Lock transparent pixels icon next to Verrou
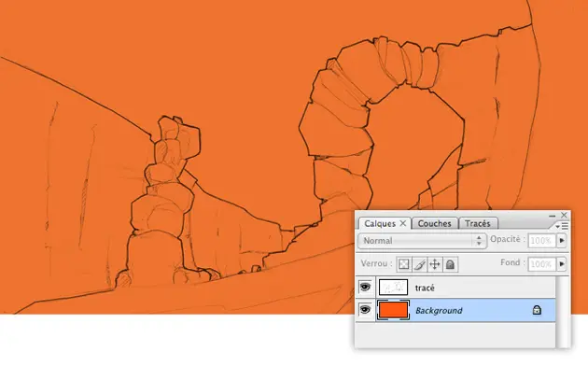The height and width of the screenshot is (366, 588). click(403, 264)
